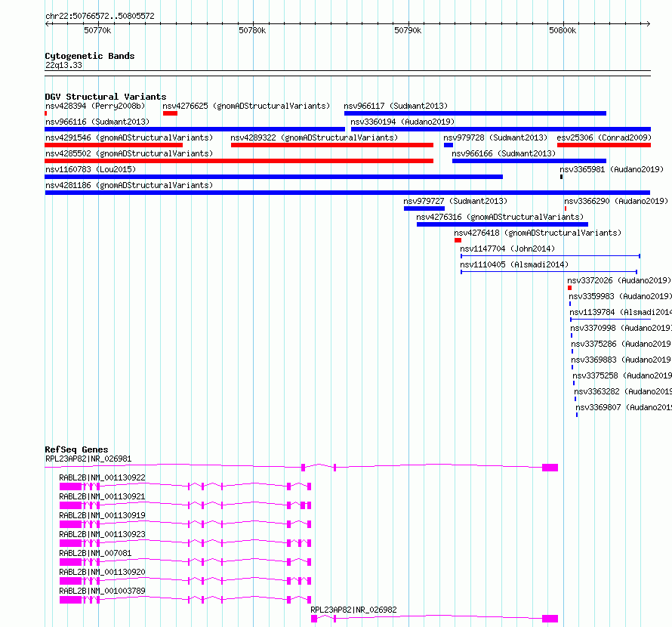Open nsv1139784 (Alsmadi2014) label
672x627 pixels.
(x=621, y=312)
